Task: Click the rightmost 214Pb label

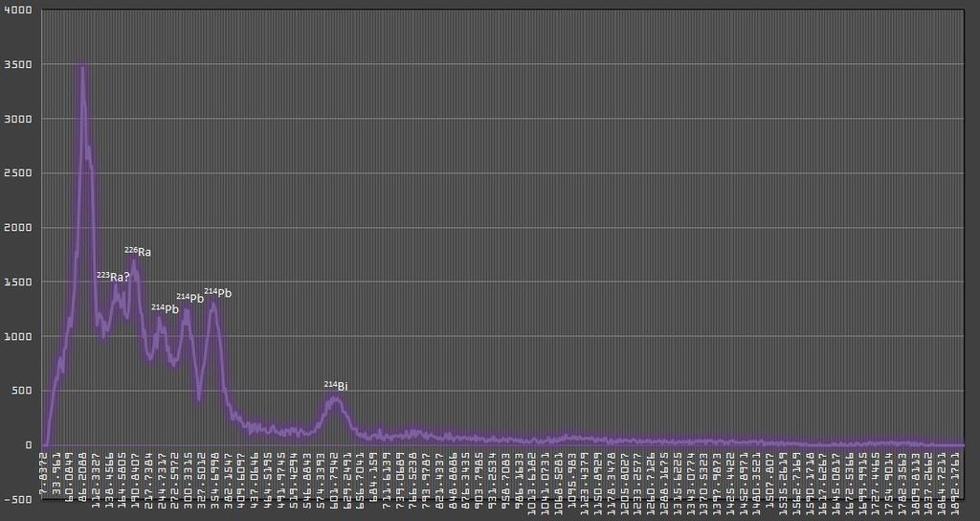Action: [217, 293]
